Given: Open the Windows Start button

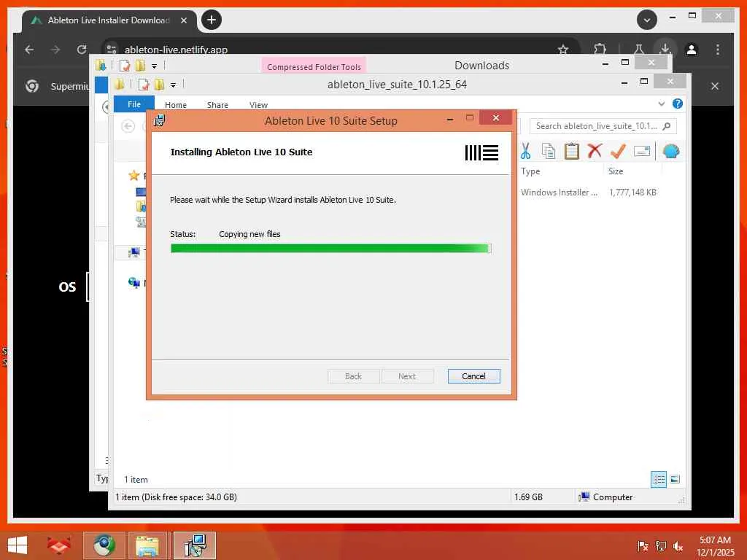Looking at the screenshot, I should [18, 545].
